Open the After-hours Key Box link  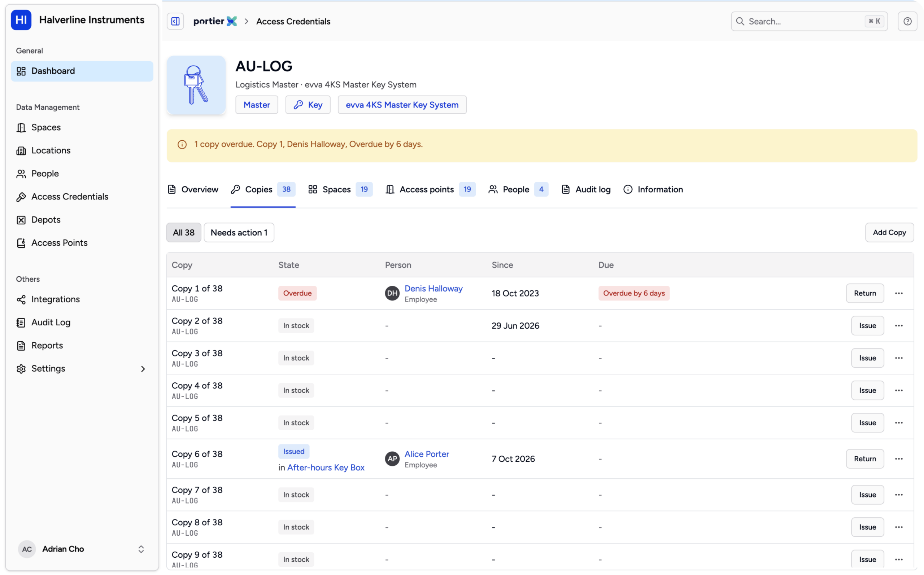tap(326, 468)
